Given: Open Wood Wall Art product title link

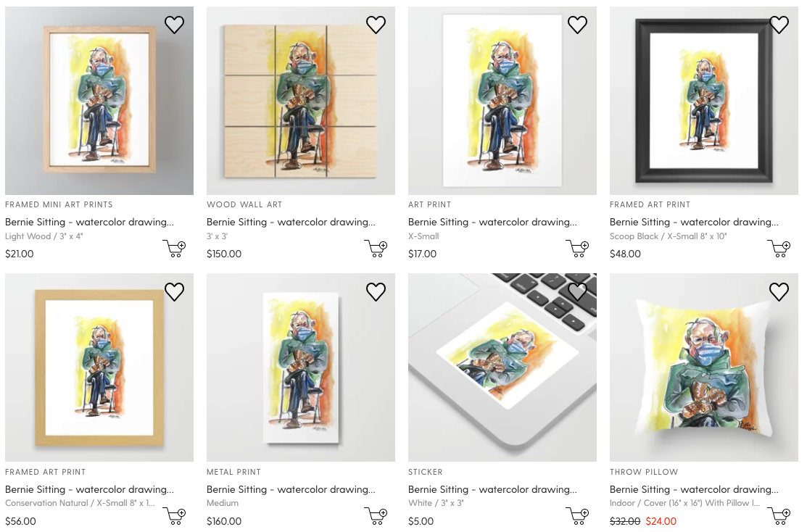Looking at the screenshot, I should pos(291,222).
